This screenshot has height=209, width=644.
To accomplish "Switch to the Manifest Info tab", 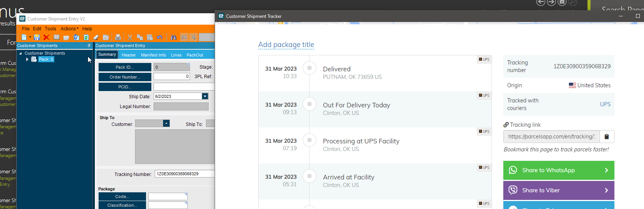I will pyautogui.click(x=154, y=55).
